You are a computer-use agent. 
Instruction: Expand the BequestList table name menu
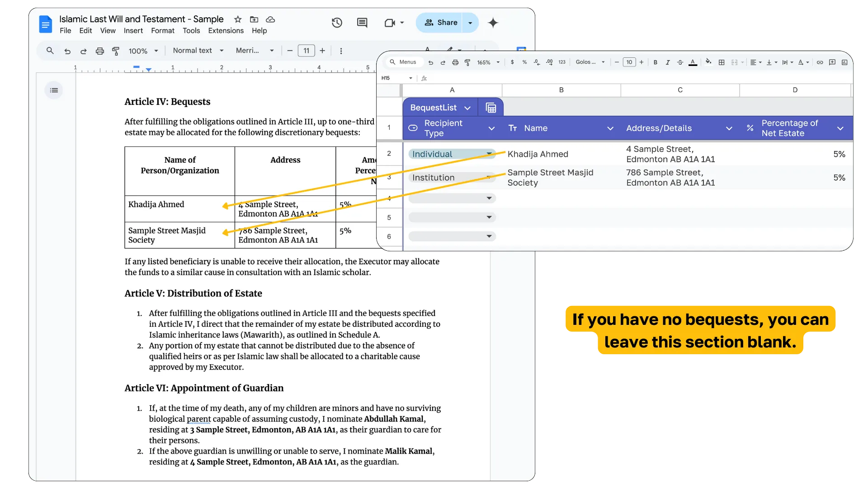[468, 108]
